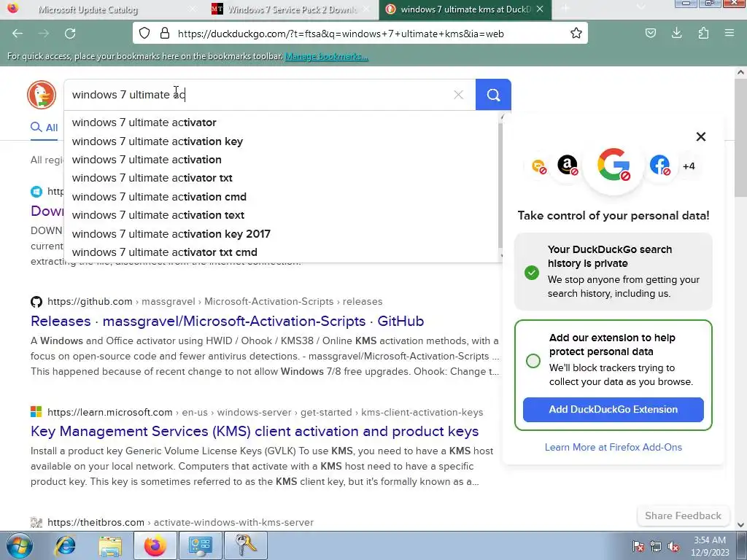Choose suggestion activator txt cmd

(164, 252)
